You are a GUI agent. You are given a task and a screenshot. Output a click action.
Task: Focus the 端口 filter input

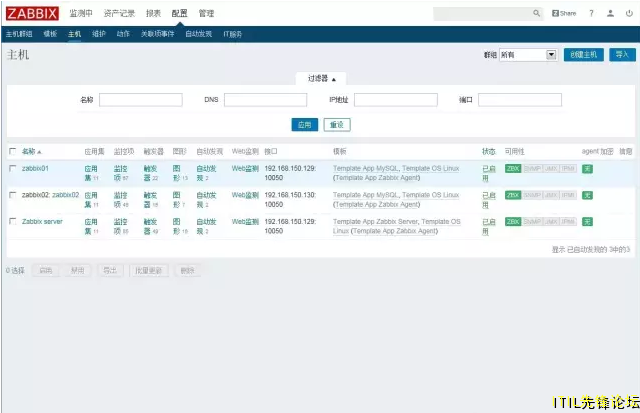click(520, 100)
